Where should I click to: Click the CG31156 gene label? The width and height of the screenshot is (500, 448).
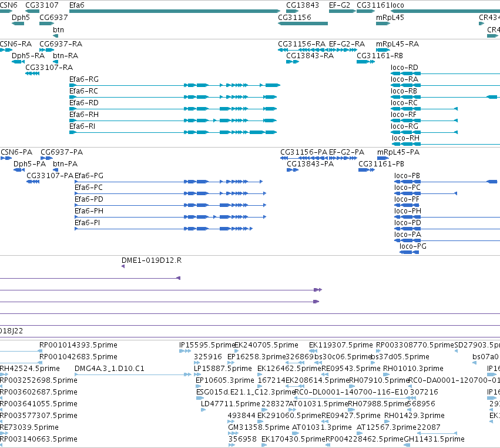tap(294, 18)
